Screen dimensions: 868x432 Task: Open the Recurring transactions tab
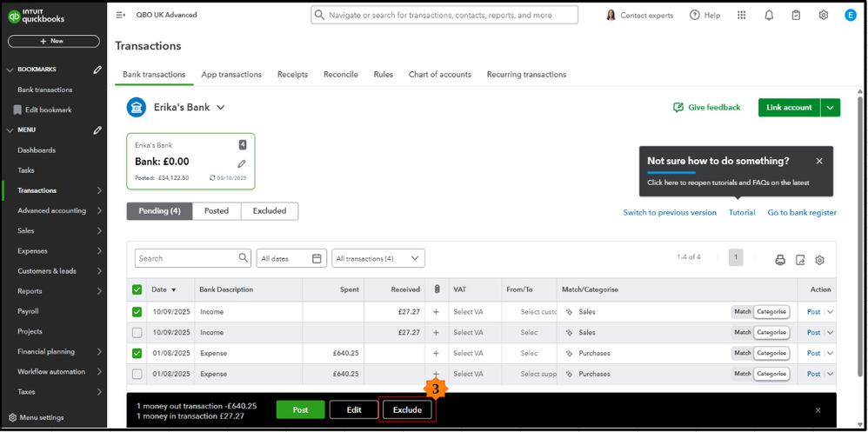(x=526, y=74)
